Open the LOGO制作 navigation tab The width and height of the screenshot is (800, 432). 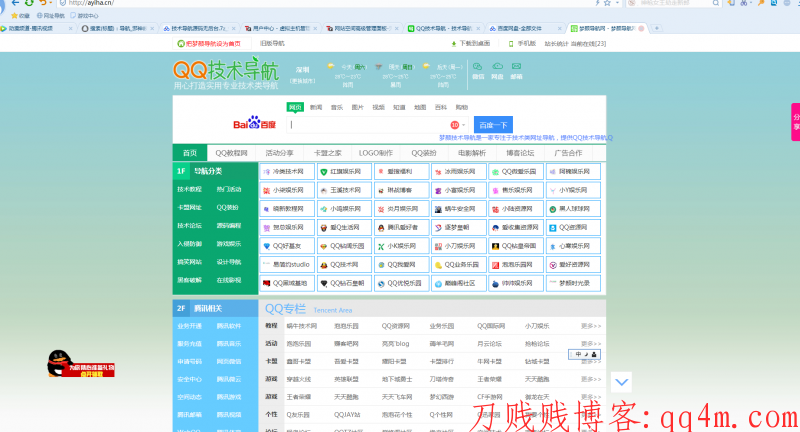click(x=376, y=153)
